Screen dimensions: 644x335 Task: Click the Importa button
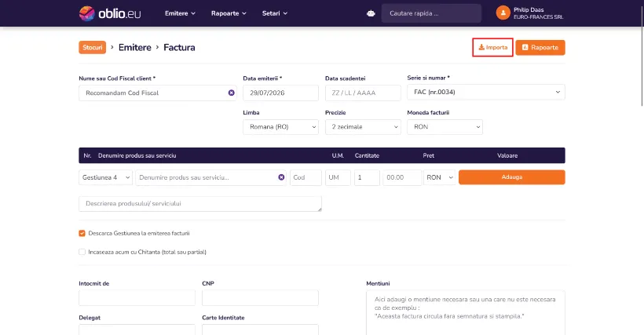coord(492,48)
